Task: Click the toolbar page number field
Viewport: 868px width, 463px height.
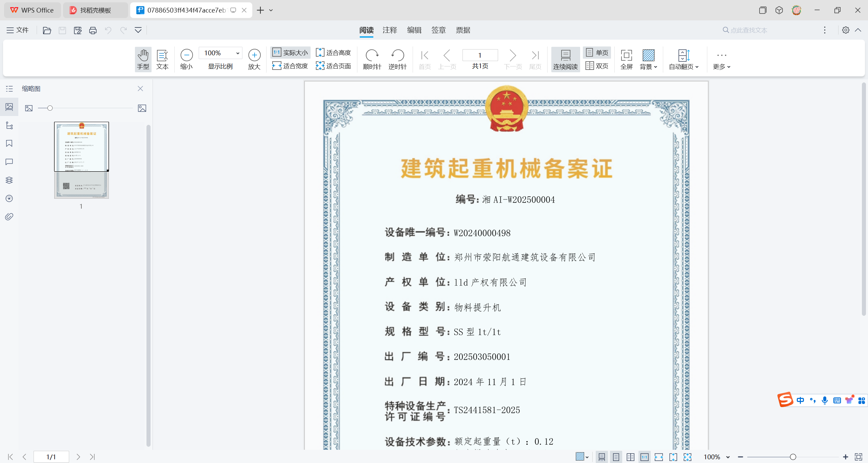Action: coord(480,55)
